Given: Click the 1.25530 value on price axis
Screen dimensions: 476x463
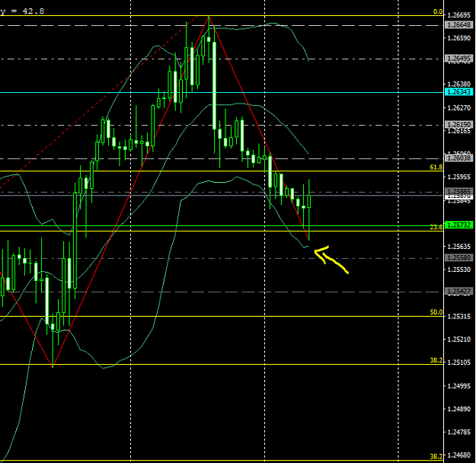Looking at the screenshot, I should 459,270.
